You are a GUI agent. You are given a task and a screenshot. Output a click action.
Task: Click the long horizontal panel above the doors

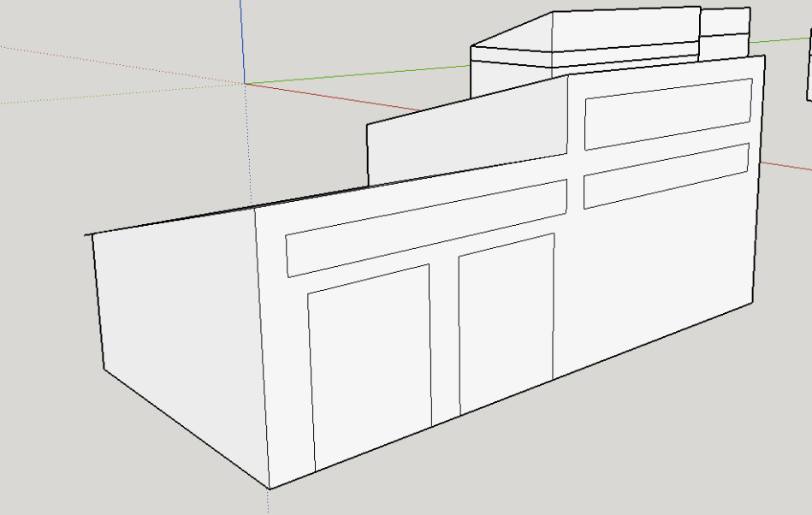tap(426, 228)
